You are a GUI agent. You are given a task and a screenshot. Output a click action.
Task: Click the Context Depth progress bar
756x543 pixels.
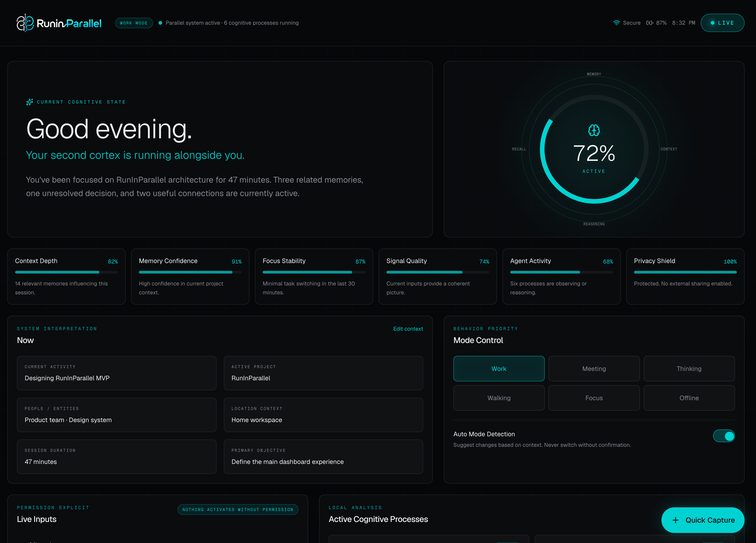pos(66,272)
